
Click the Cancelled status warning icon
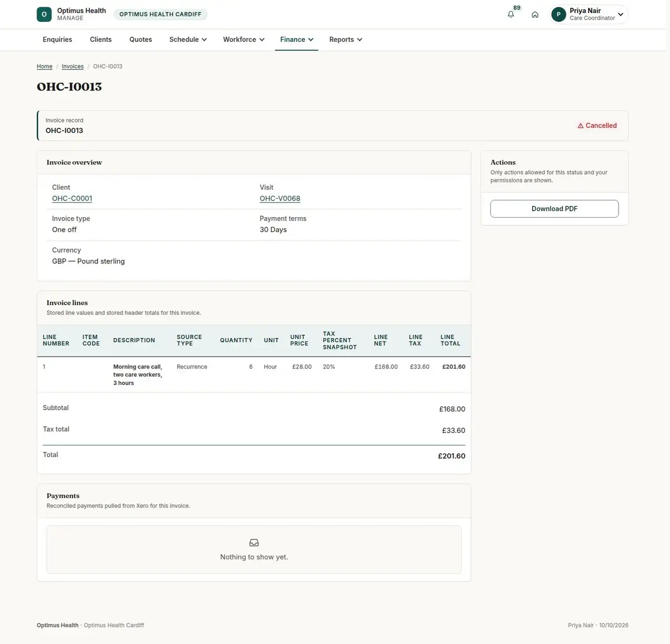pyautogui.click(x=581, y=126)
